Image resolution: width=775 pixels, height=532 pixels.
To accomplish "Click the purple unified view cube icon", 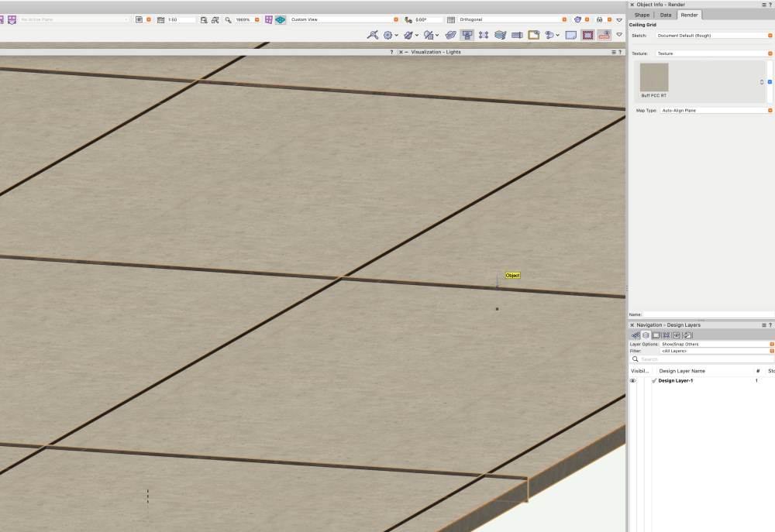I will 267,19.
